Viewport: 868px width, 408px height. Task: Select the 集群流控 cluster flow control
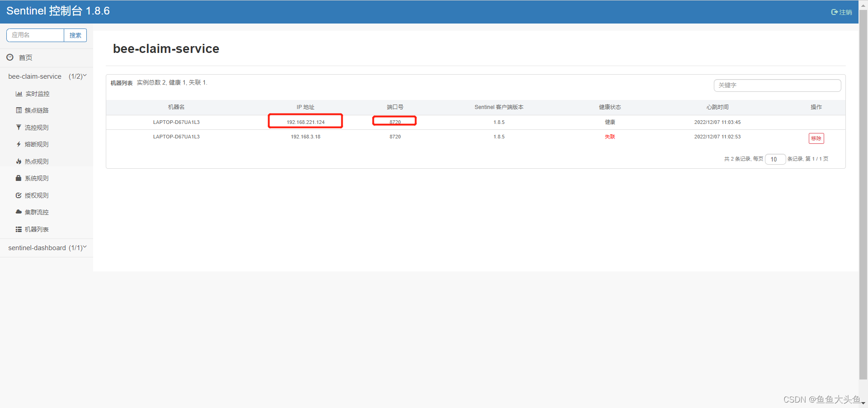[37, 212]
